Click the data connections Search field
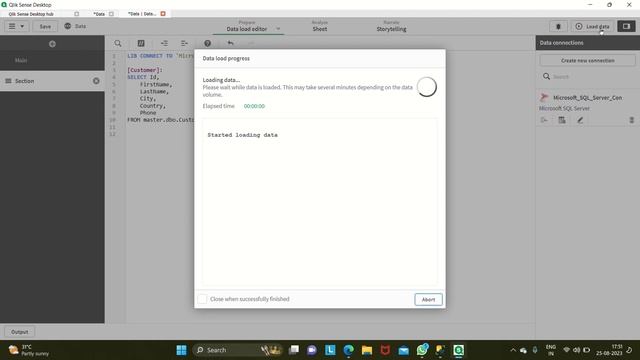640x360 pixels. [x=588, y=77]
